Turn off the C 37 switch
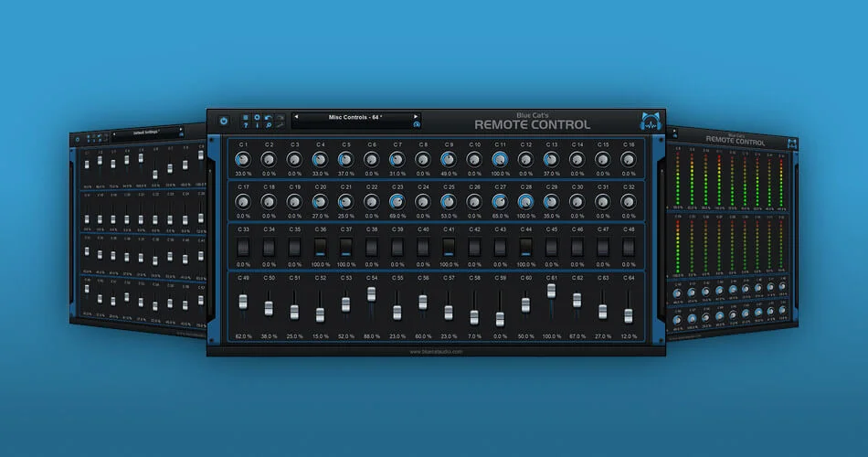The width and height of the screenshot is (868, 457). point(345,247)
